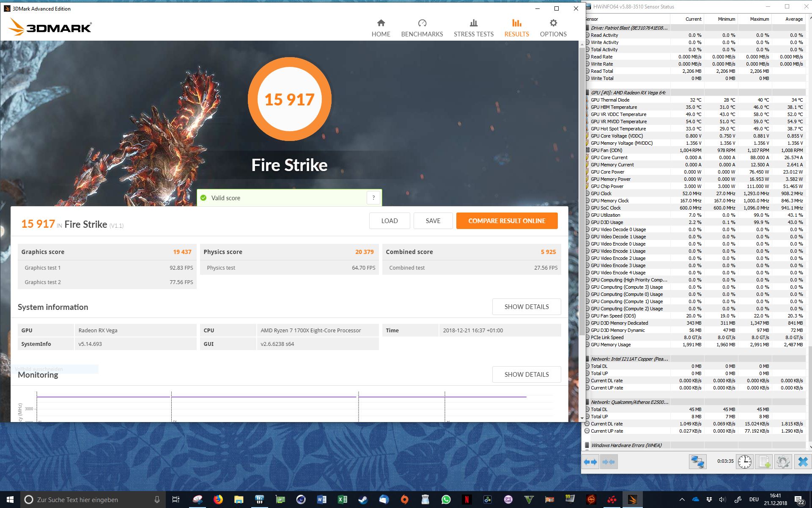Open the HWiNFO network monitors icon
The image size is (812, 508).
click(x=697, y=461)
